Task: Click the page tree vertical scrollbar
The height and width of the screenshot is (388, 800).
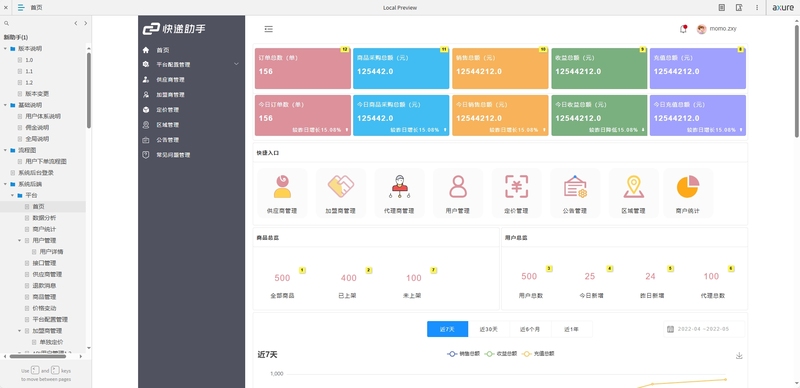Action: 89,90
